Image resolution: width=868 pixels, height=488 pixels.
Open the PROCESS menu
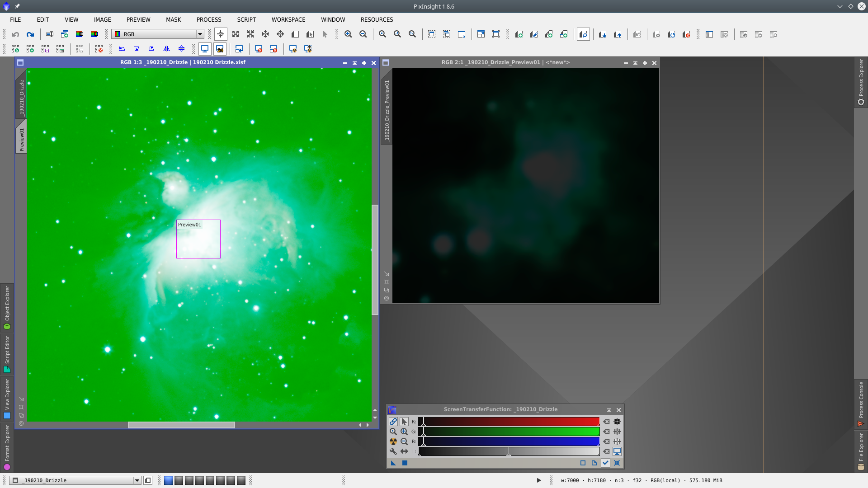[x=208, y=19]
